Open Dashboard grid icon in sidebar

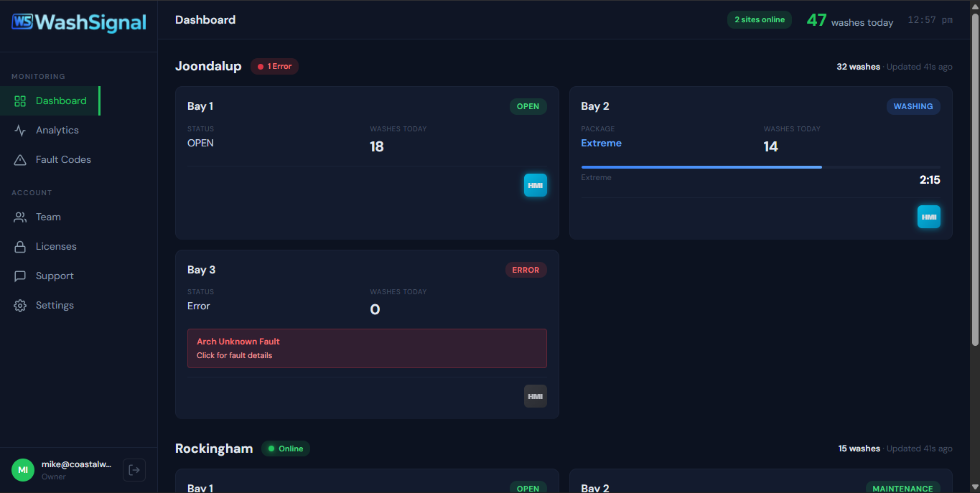point(20,101)
